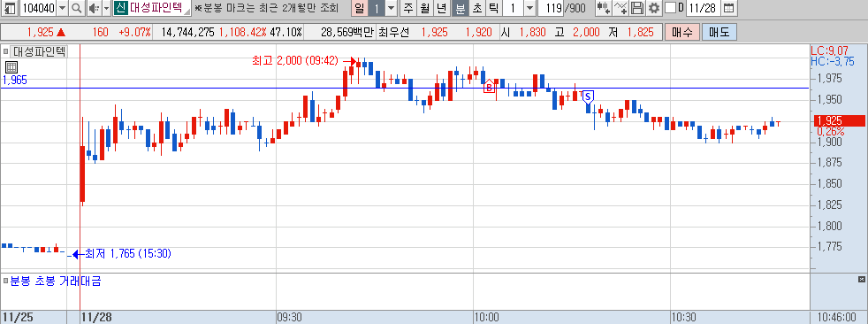Viewport: 868px width, 324px height.
Task: Click the panel layout icon left of the stock code
Action: (10, 8)
